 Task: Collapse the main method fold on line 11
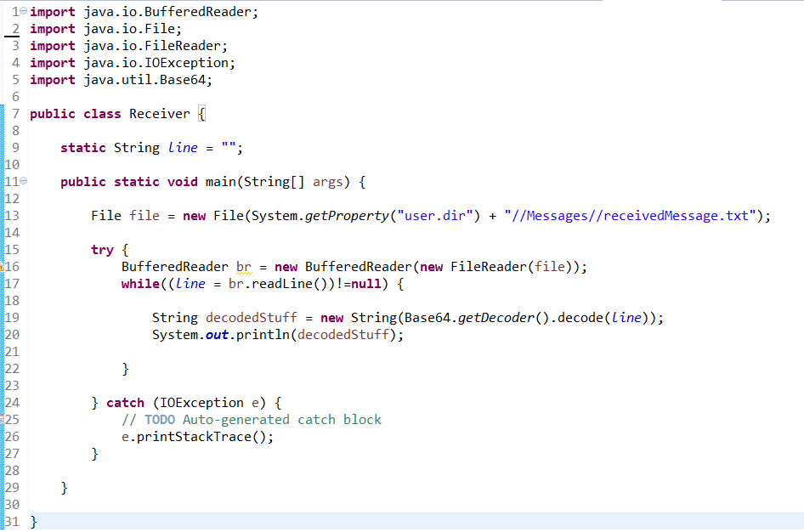(24, 180)
